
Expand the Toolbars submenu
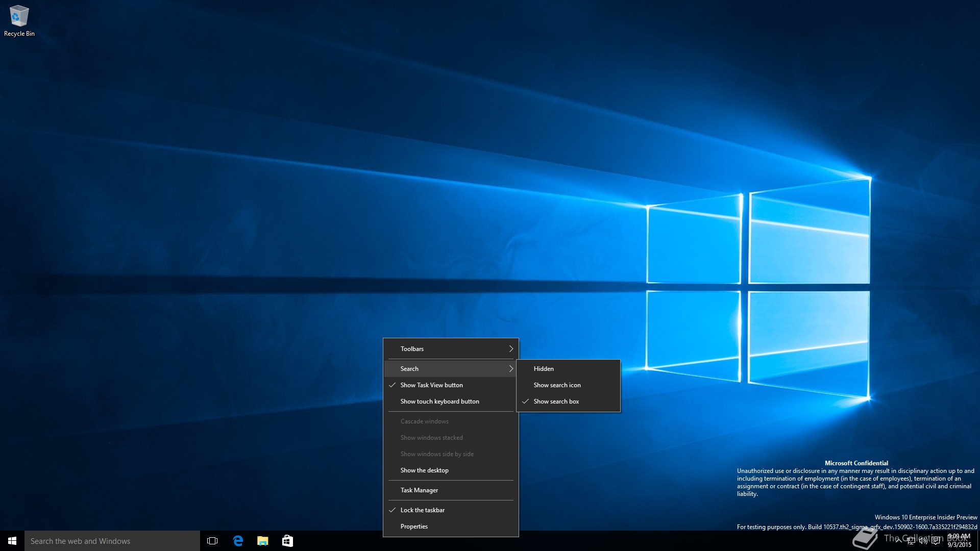pos(451,349)
